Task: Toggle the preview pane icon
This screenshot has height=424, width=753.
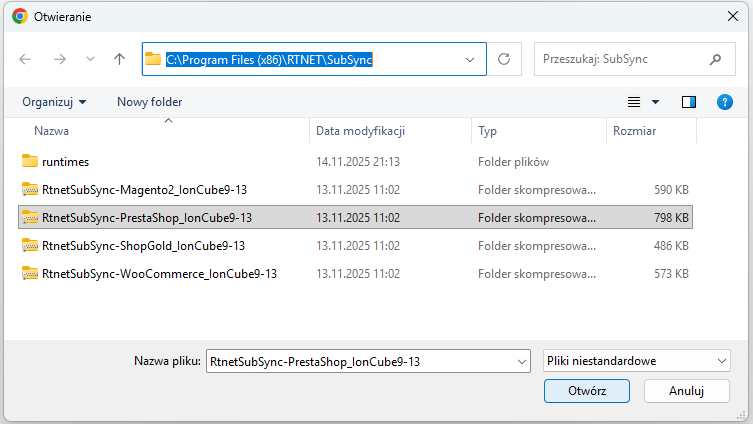Action: point(688,102)
